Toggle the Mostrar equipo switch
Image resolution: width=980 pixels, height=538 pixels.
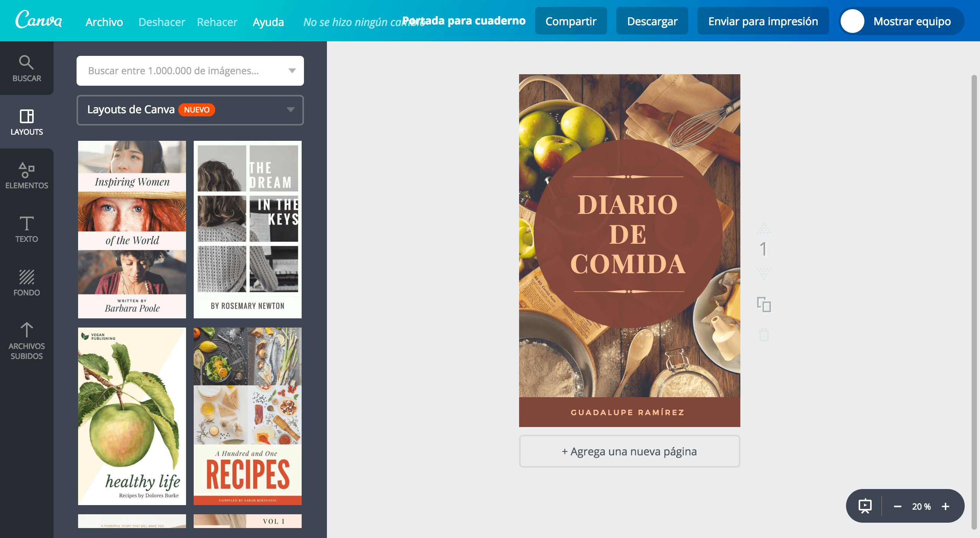click(853, 21)
